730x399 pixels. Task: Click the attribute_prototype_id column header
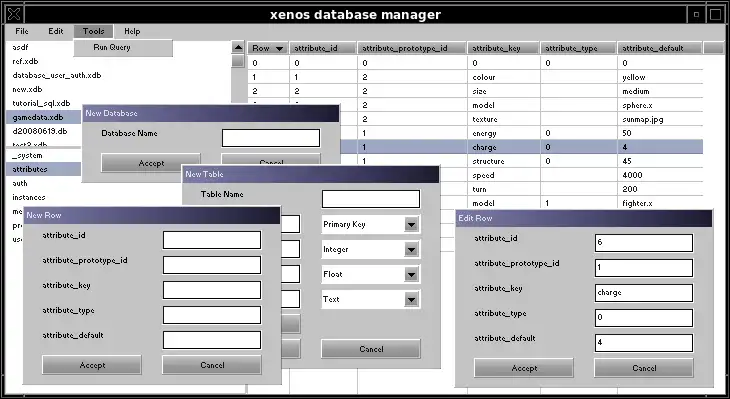(412, 48)
